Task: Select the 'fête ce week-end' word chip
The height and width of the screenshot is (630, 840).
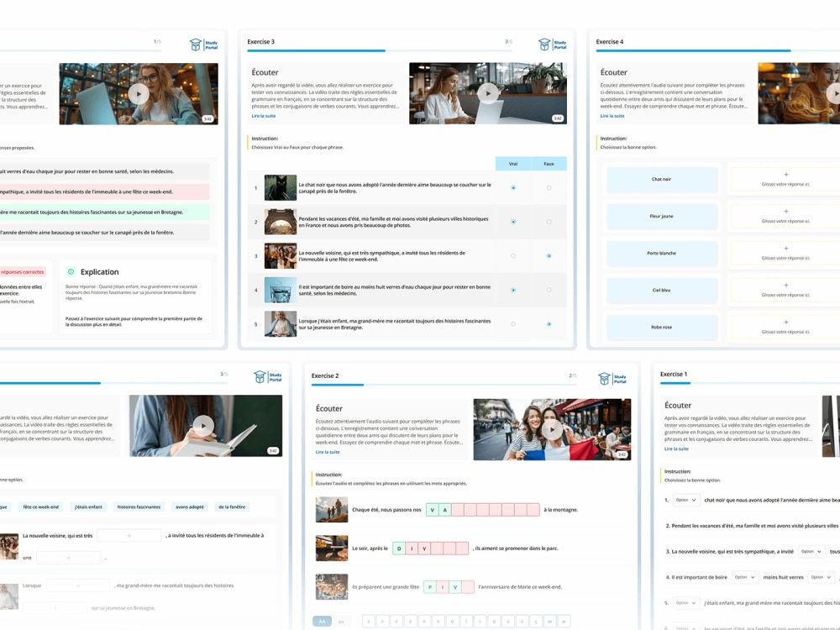Action: [40, 507]
